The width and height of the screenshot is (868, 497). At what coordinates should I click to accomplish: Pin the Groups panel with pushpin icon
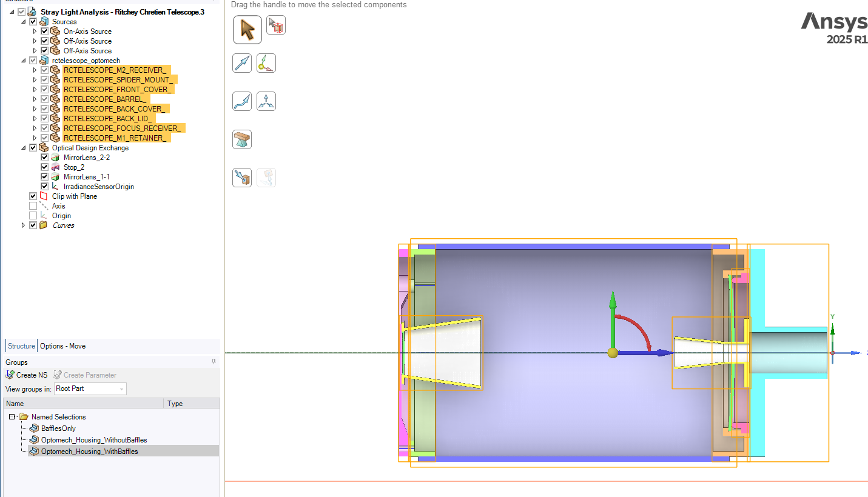point(214,361)
